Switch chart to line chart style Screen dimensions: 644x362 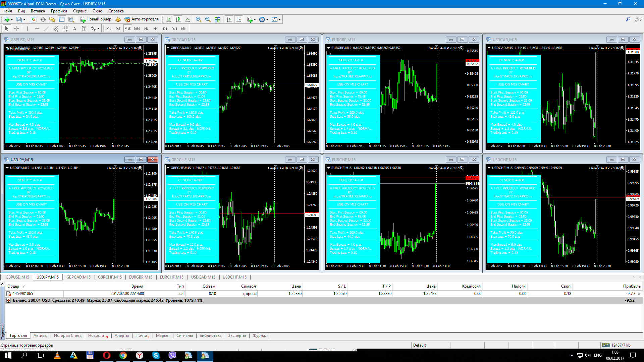tap(187, 19)
